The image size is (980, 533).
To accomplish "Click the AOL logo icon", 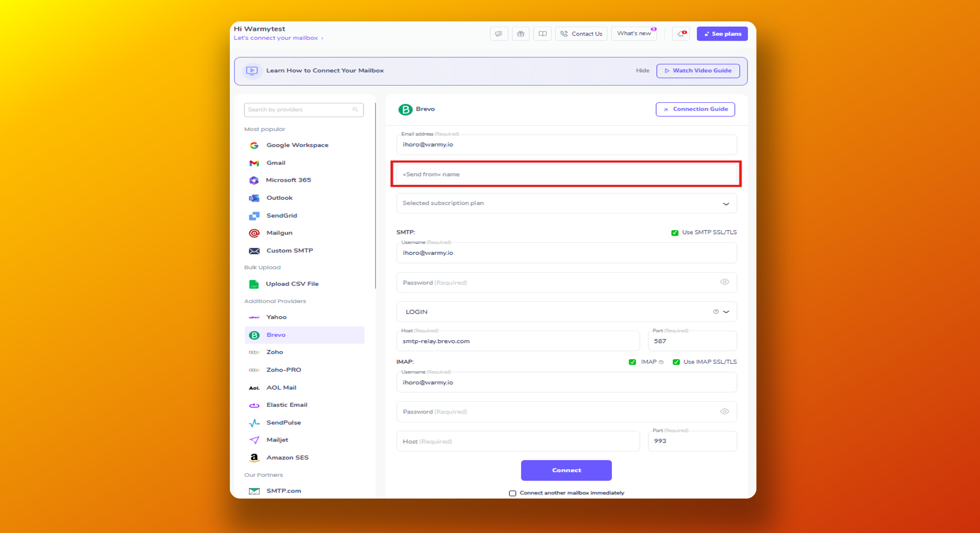I will 254,388.
